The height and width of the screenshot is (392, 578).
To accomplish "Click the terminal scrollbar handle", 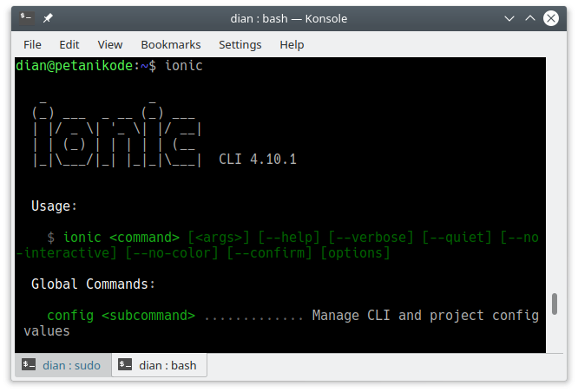I will [x=554, y=304].
